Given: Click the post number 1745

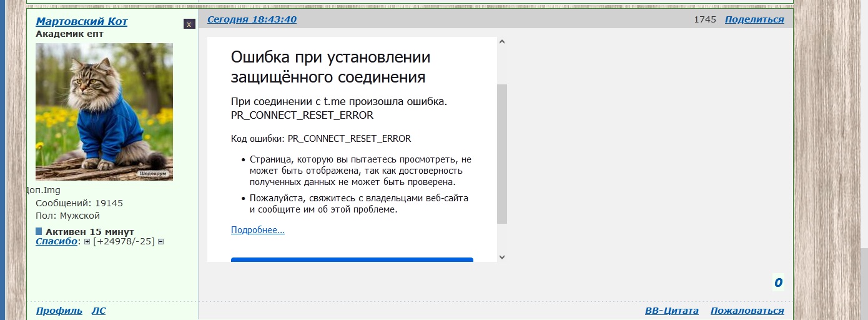Looking at the screenshot, I should click(x=705, y=19).
